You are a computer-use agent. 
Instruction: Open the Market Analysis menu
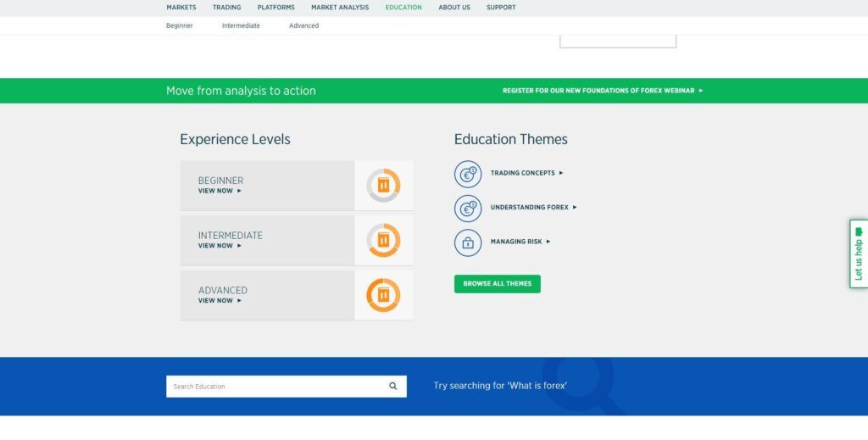[340, 8]
